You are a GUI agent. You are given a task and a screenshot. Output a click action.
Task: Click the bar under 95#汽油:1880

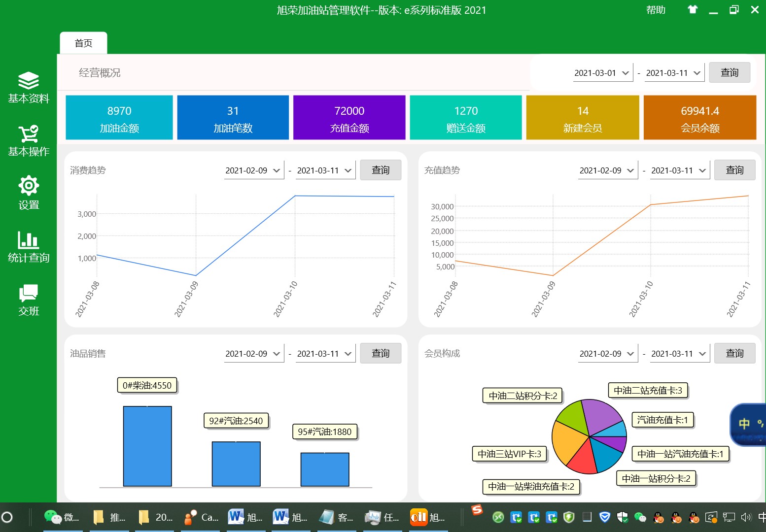[325, 469]
